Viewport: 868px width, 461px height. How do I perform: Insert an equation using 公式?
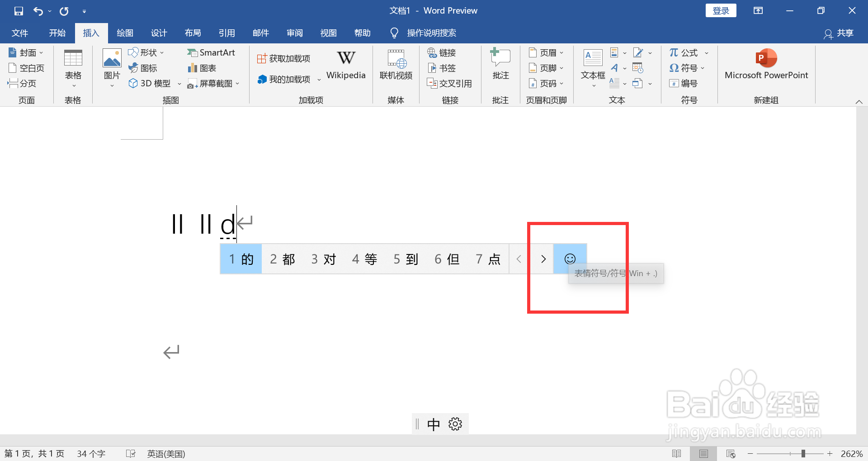pyautogui.click(x=684, y=52)
